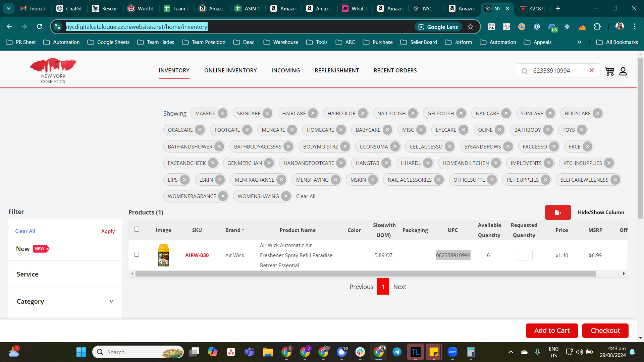Click the Next pagination link
The width and height of the screenshot is (644, 362).
(400, 287)
